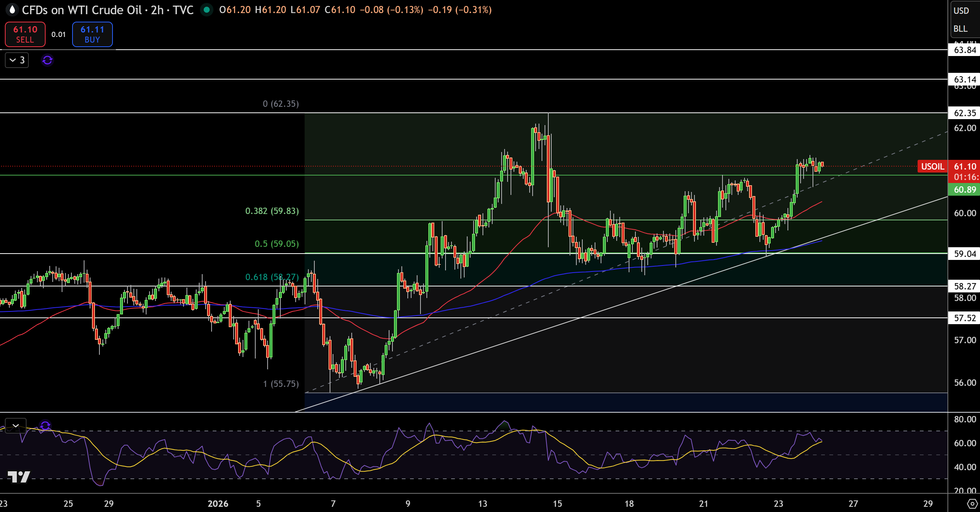Click the USOIL price label tag
This screenshot has height=512, width=980.
click(933, 167)
